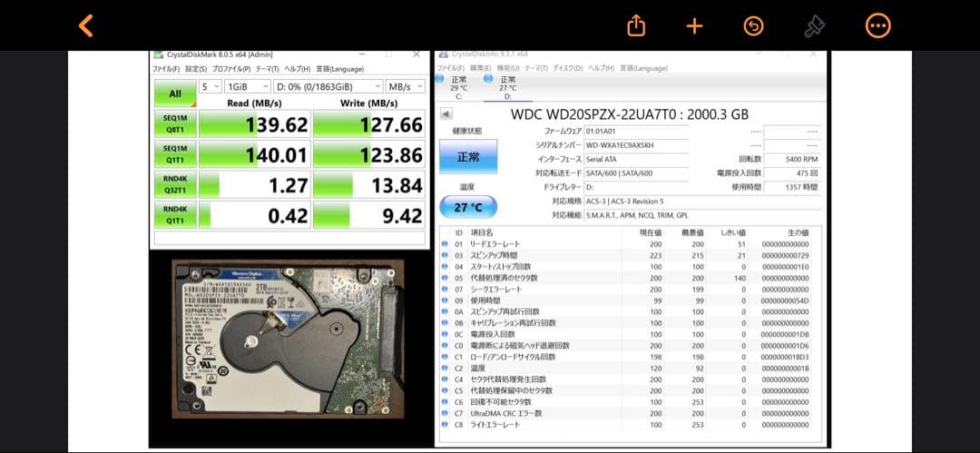Click status dot for 回復不可能セクタ数 row
Viewport: 980px width, 453px height.
click(x=445, y=402)
